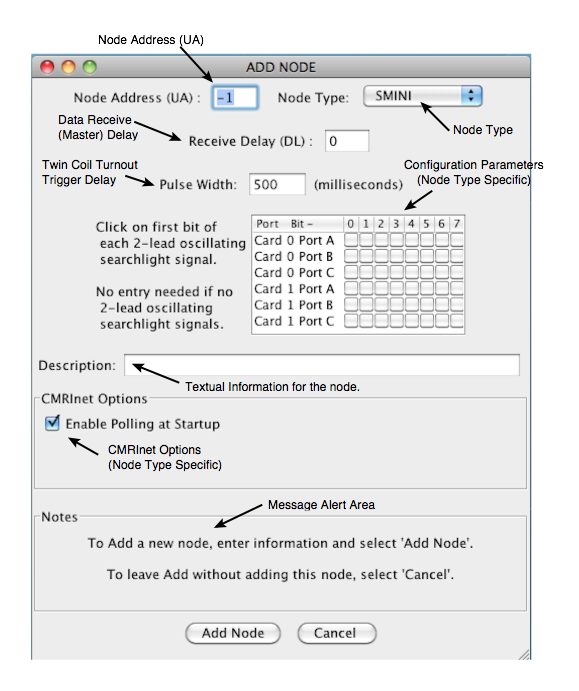Click the Pulse Width input field
The image size is (579, 691).
(x=277, y=184)
